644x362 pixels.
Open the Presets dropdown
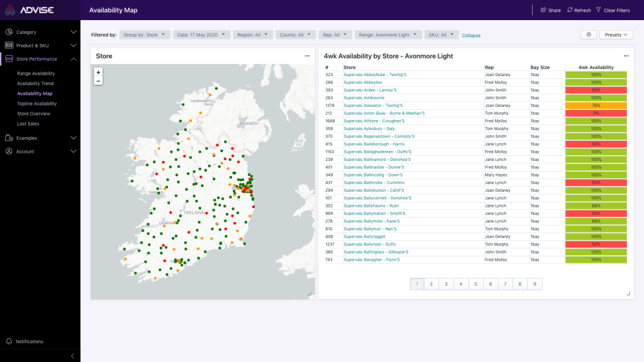[x=616, y=35]
